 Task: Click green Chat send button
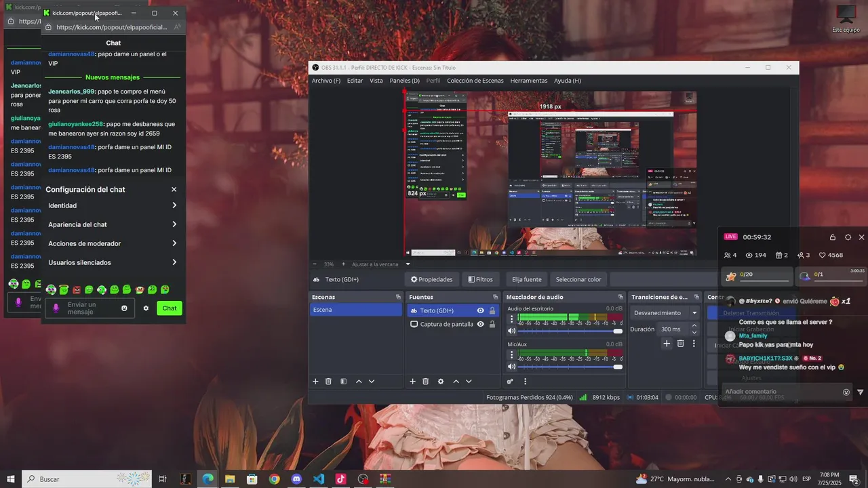(x=170, y=308)
